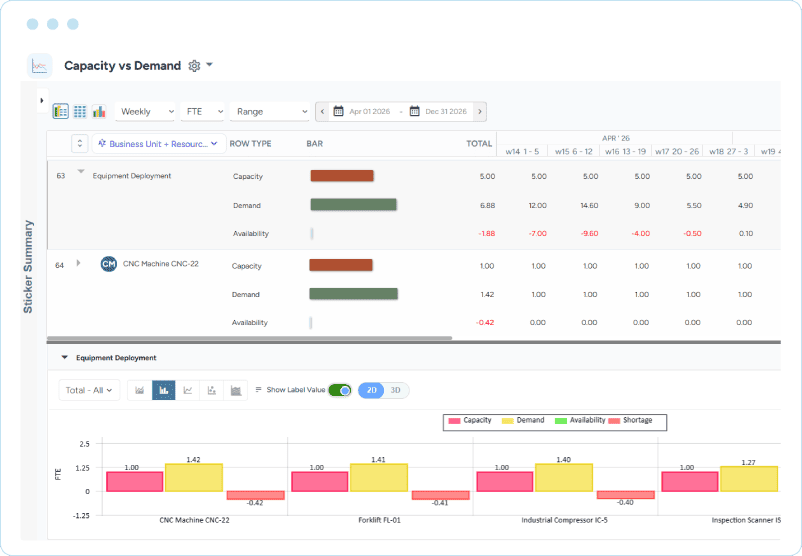Select week w17 20 - 26 column header
Image resolution: width=802 pixels, height=556 pixels.
(x=677, y=151)
